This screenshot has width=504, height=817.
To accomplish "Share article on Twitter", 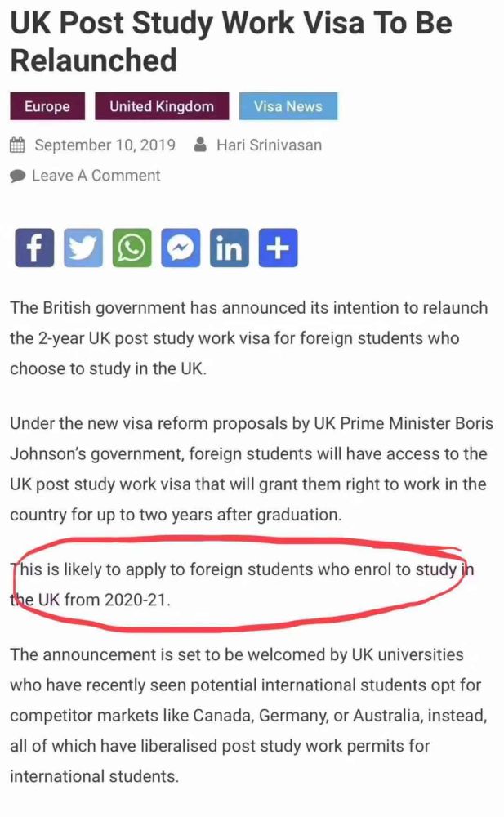I will (83, 248).
